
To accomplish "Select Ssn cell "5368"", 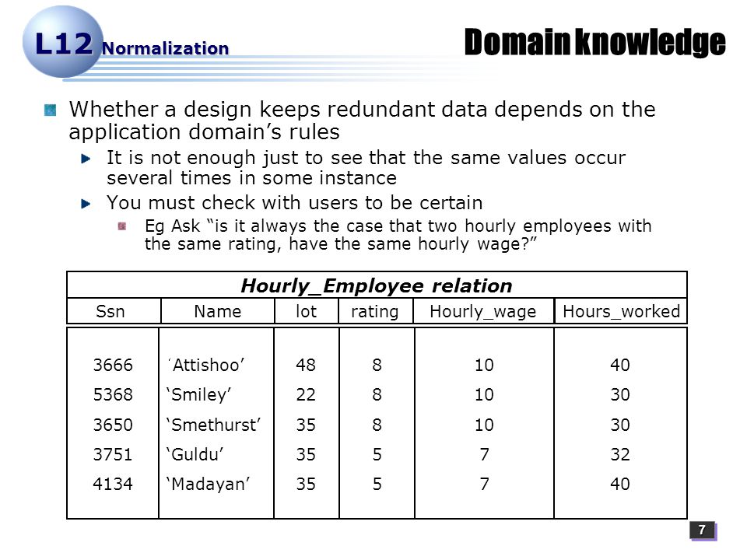I will pyautogui.click(x=113, y=395).
